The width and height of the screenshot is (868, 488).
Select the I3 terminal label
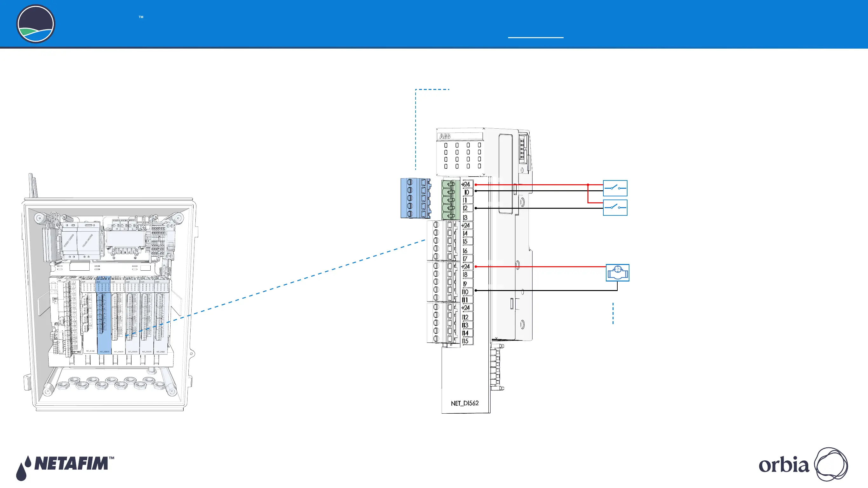[467, 217]
